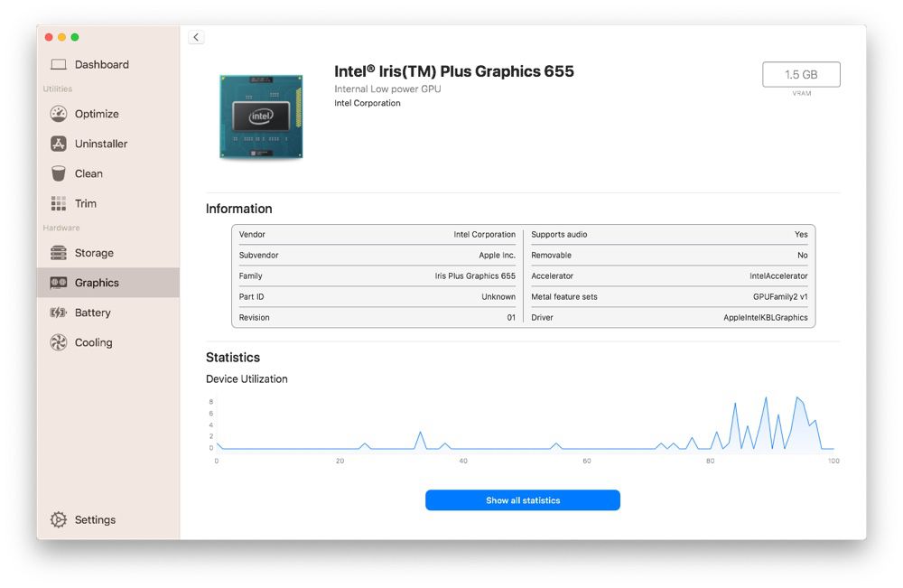Screen dimensions: 903x588
Task: Click the green zoom window button
Action: 75,37
